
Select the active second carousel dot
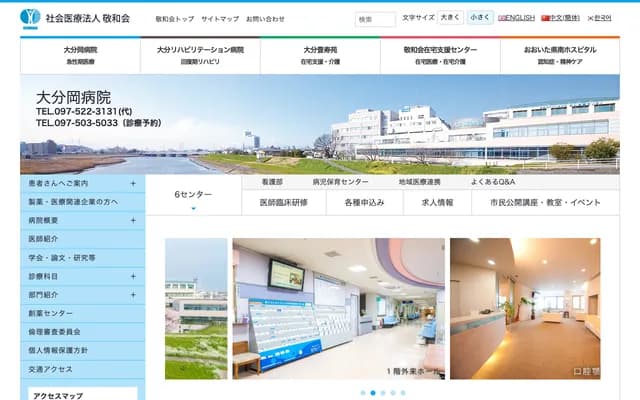pyautogui.click(x=373, y=393)
